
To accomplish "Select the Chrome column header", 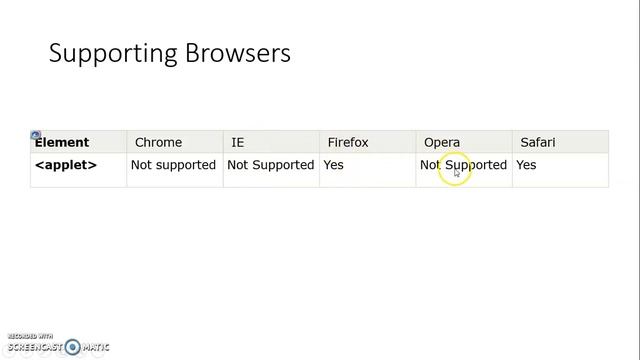I will [175, 142].
